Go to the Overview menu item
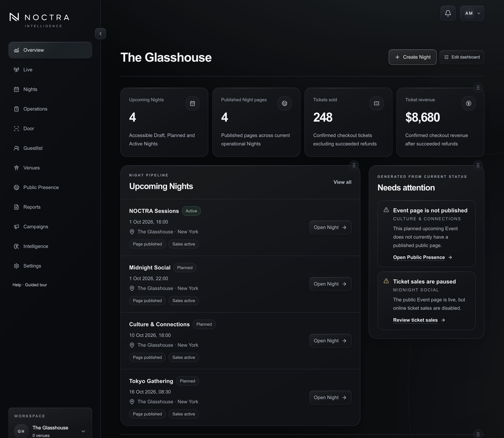504x438 pixels. (x=50, y=50)
